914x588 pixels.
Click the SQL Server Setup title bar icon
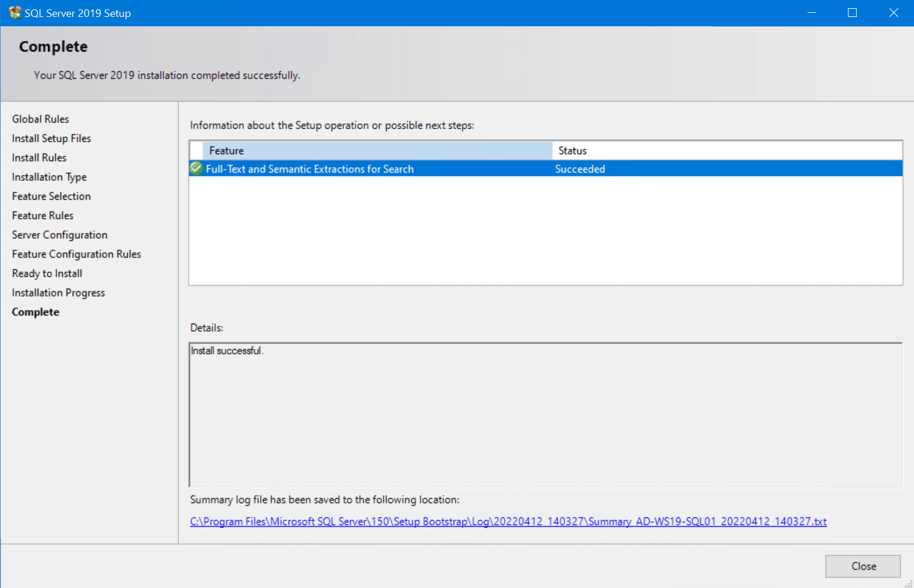point(14,12)
